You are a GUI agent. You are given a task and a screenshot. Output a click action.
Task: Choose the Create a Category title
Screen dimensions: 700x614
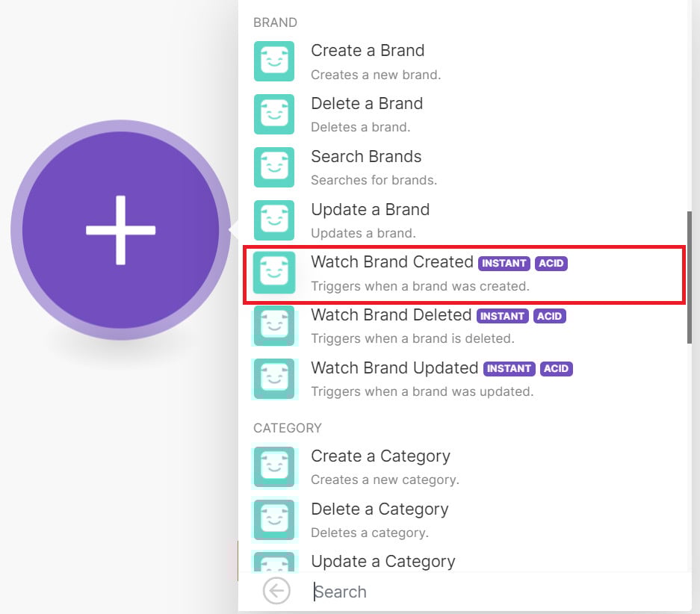380,456
